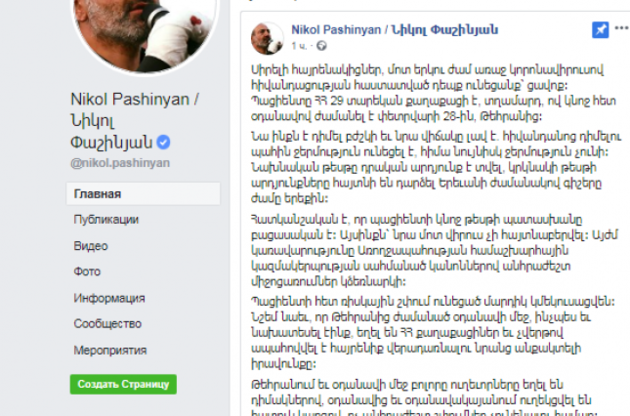This screenshot has width=630, height=416.
Task: Click the @nikol.pashinyan username handle
Action: pos(120,163)
